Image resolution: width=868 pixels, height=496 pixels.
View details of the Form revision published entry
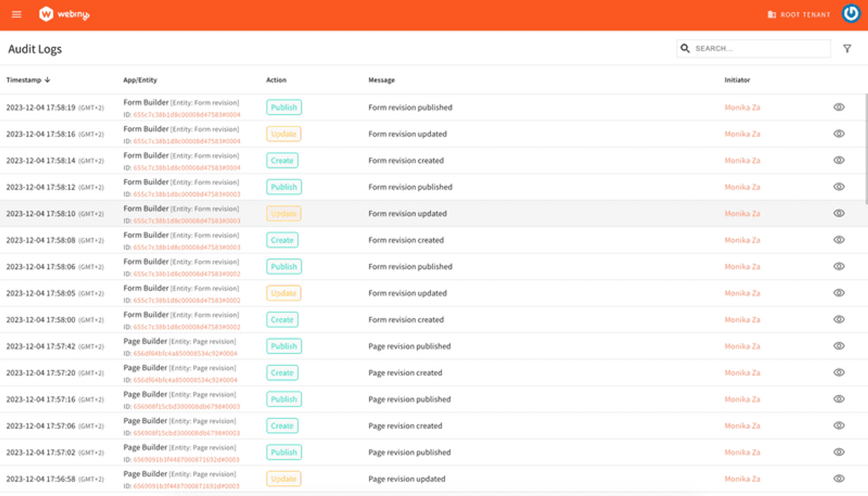[x=839, y=107]
